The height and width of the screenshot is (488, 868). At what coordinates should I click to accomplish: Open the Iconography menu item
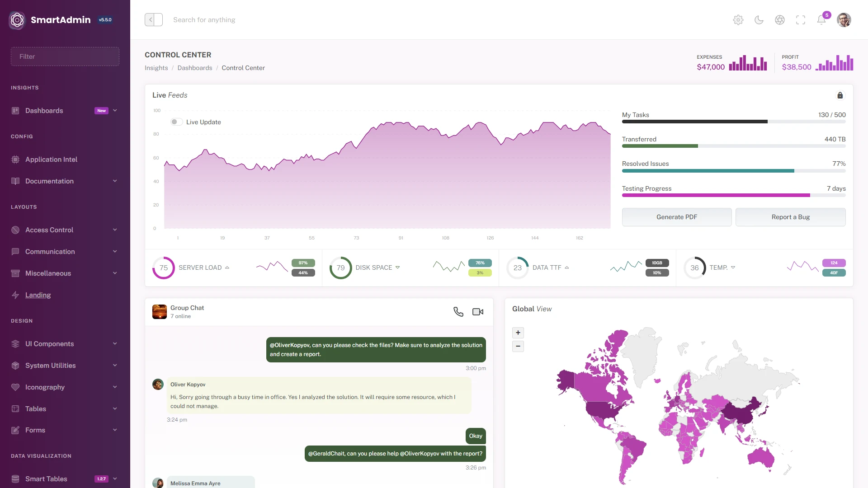click(x=65, y=387)
